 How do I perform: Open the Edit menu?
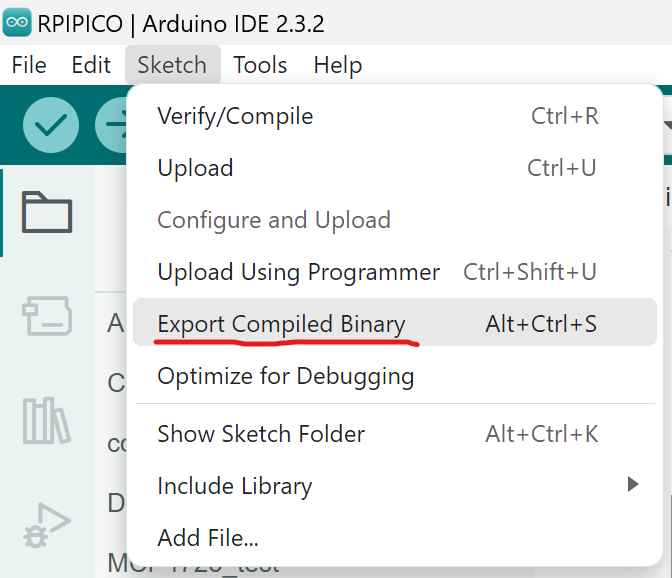[91, 65]
